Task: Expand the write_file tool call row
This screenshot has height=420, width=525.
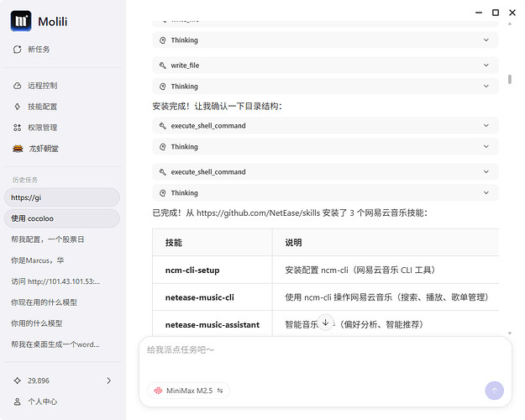Action: (x=325, y=66)
